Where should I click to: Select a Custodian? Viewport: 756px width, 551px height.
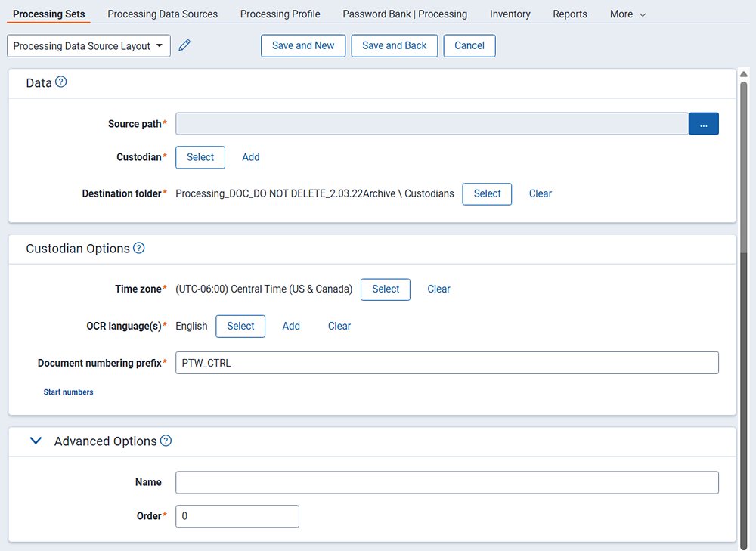200,157
